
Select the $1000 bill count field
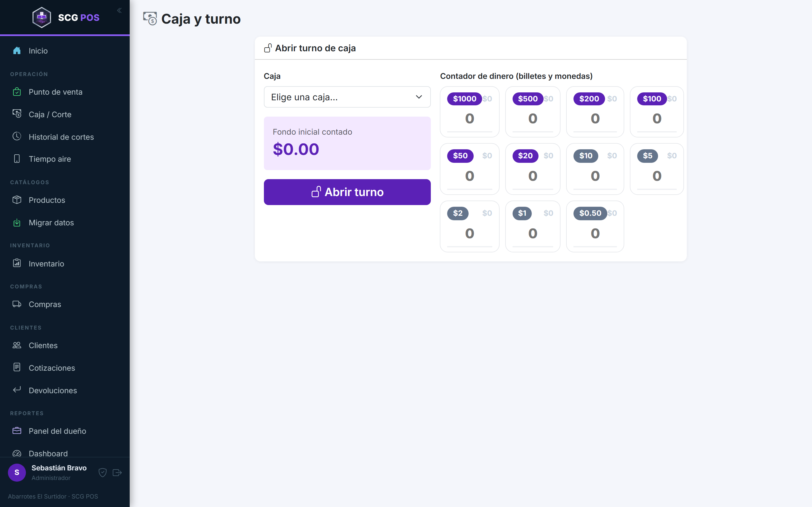469,119
